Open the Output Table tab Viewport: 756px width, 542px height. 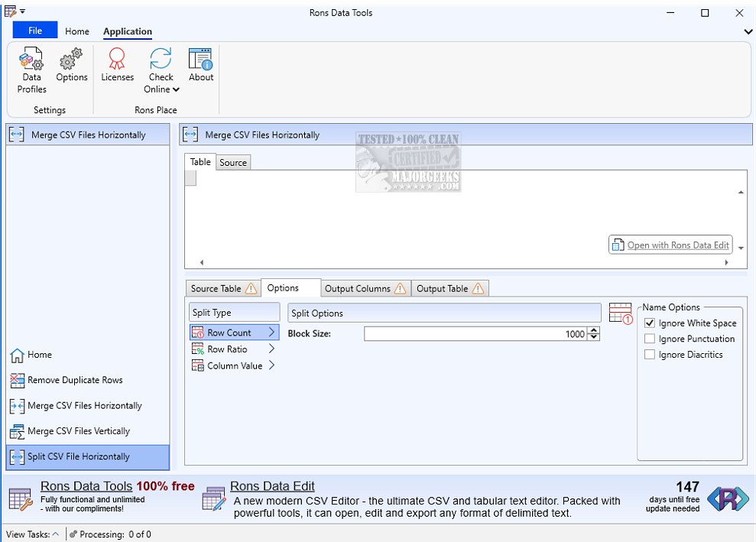point(449,288)
